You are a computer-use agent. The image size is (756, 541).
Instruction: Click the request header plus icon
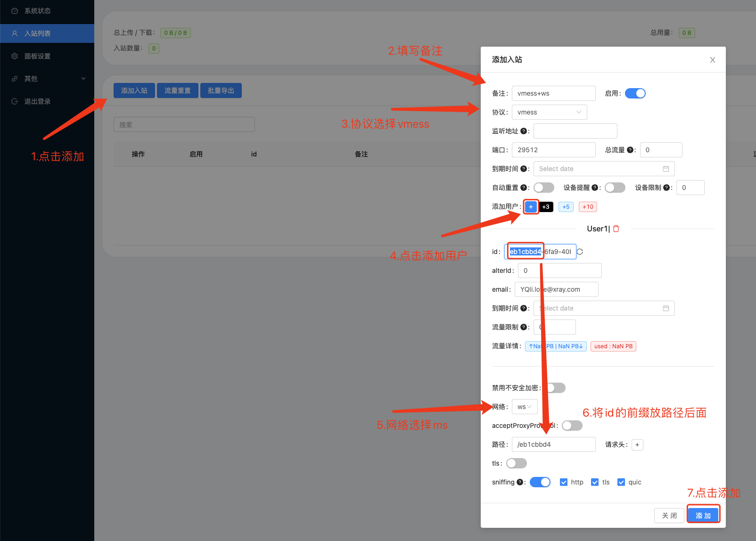click(x=637, y=445)
